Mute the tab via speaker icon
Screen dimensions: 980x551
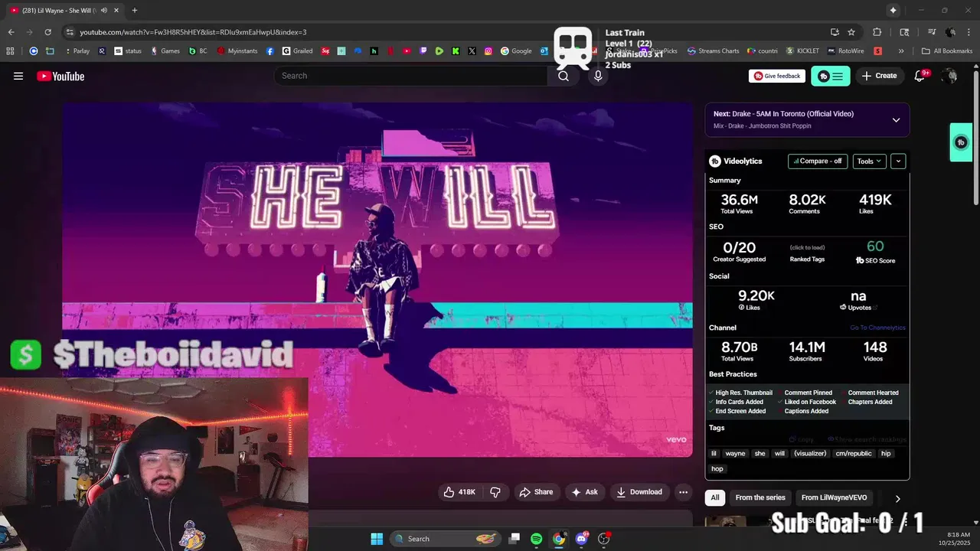(x=104, y=10)
